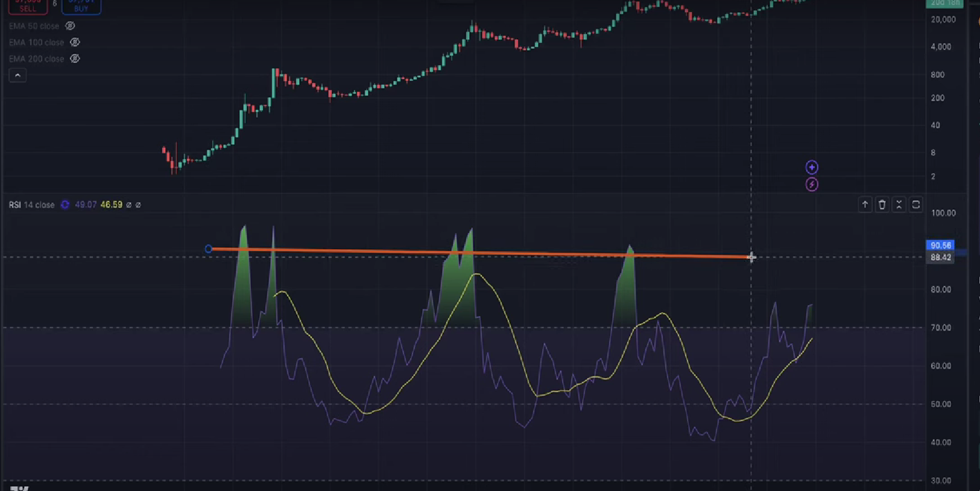980x491 pixels.
Task: Show the EMA 50 indicator
Action: point(70,26)
